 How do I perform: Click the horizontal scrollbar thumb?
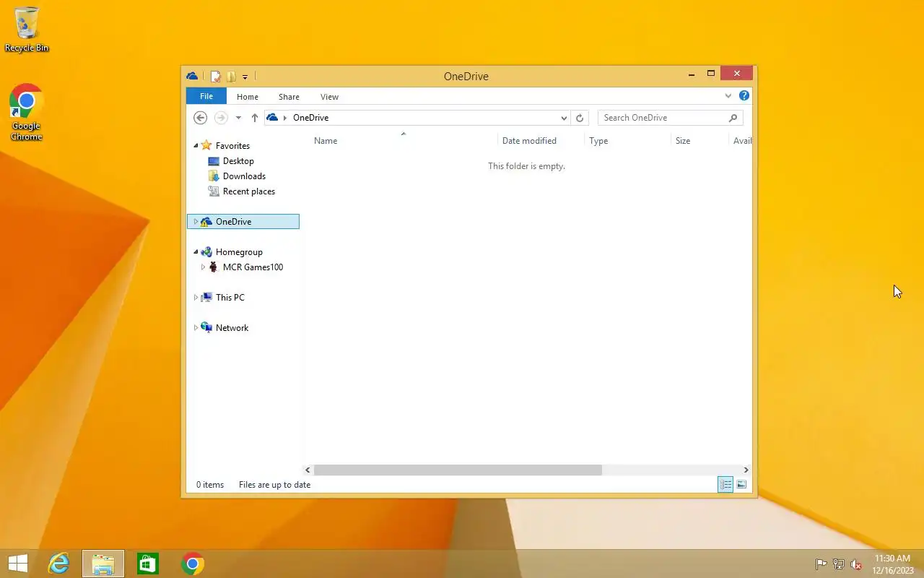pos(458,470)
